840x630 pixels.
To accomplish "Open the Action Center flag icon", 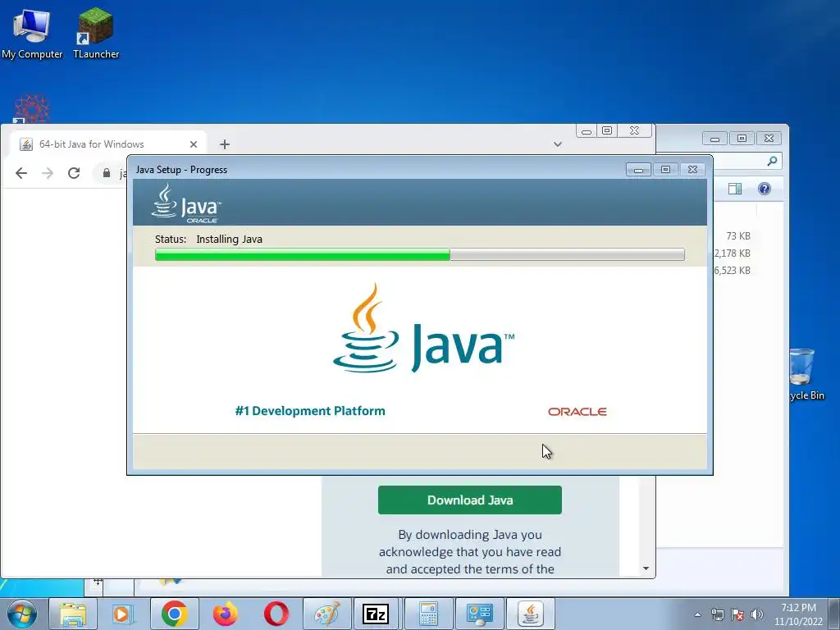I will click(737, 614).
